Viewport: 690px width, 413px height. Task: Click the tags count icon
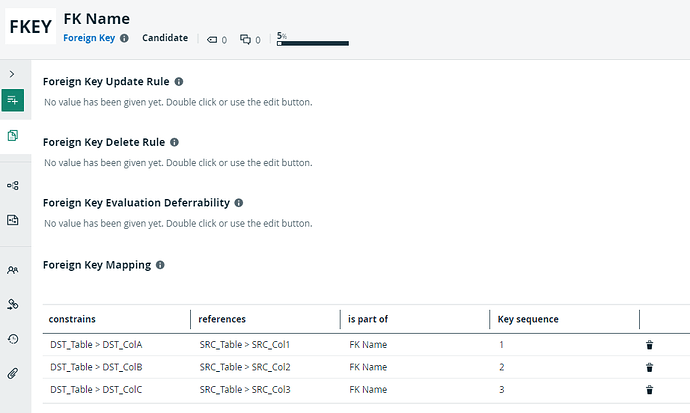(212, 40)
